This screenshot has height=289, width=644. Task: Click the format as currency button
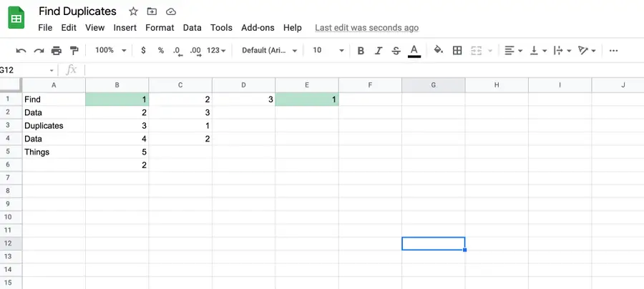pos(144,51)
